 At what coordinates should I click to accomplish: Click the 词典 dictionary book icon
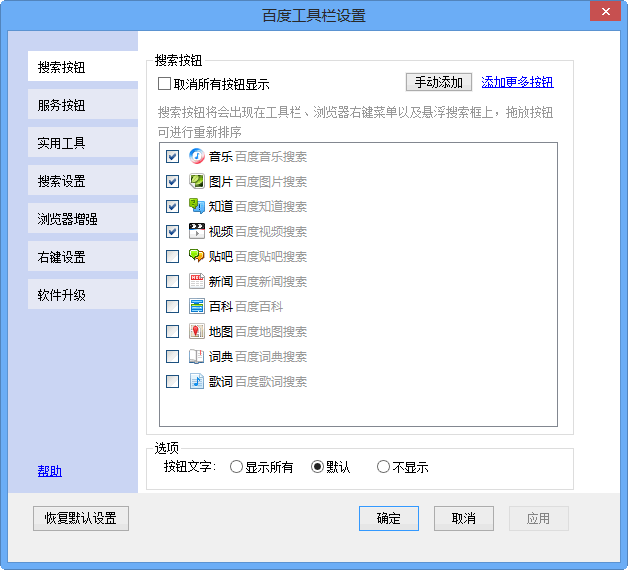point(197,356)
